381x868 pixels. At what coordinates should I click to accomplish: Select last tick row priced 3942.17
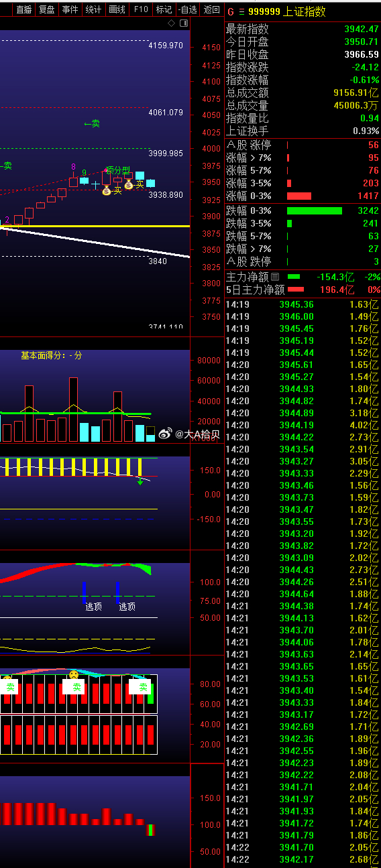[303, 859]
